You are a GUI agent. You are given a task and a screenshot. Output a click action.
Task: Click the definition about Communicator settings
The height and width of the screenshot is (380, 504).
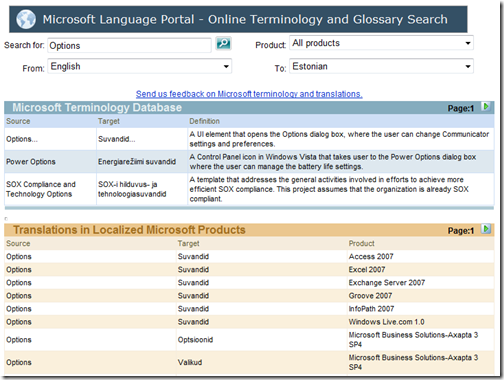pos(341,139)
